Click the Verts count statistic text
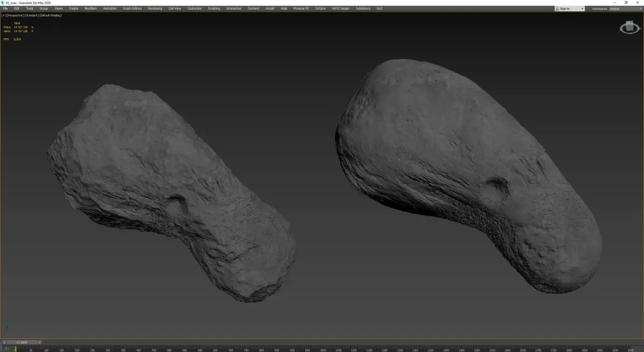644x352 pixels. 18,31
